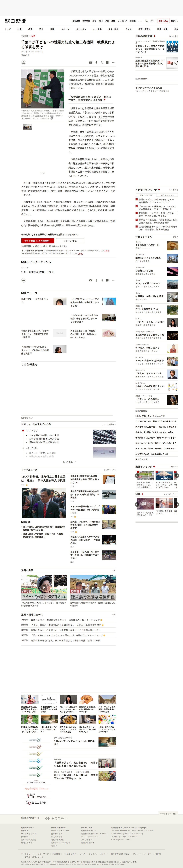Open the トップ menu item
The image size is (183, 868).
click(x=7, y=29)
